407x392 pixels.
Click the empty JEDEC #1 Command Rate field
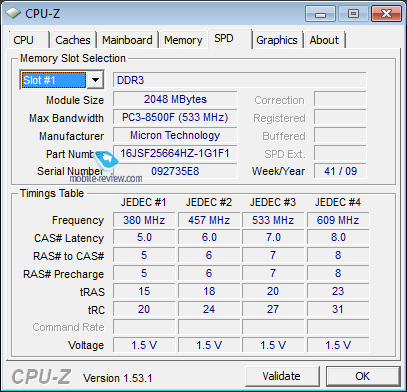point(144,327)
